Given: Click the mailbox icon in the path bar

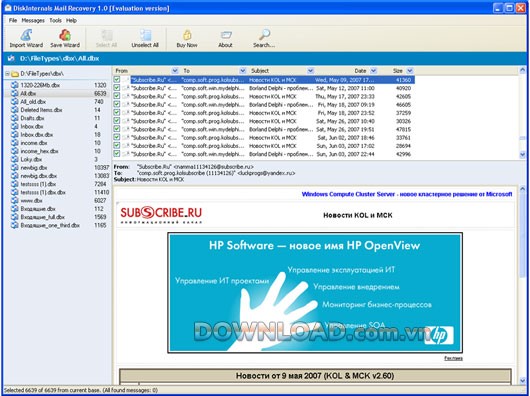Looking at the screenshot, I should point(11,58).
